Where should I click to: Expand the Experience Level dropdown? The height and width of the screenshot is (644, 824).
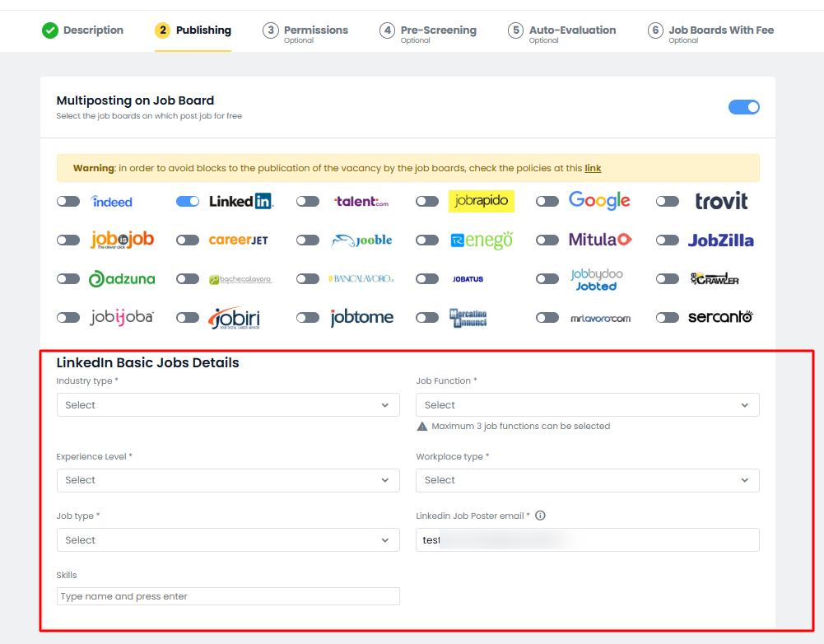tap(228, 480)
